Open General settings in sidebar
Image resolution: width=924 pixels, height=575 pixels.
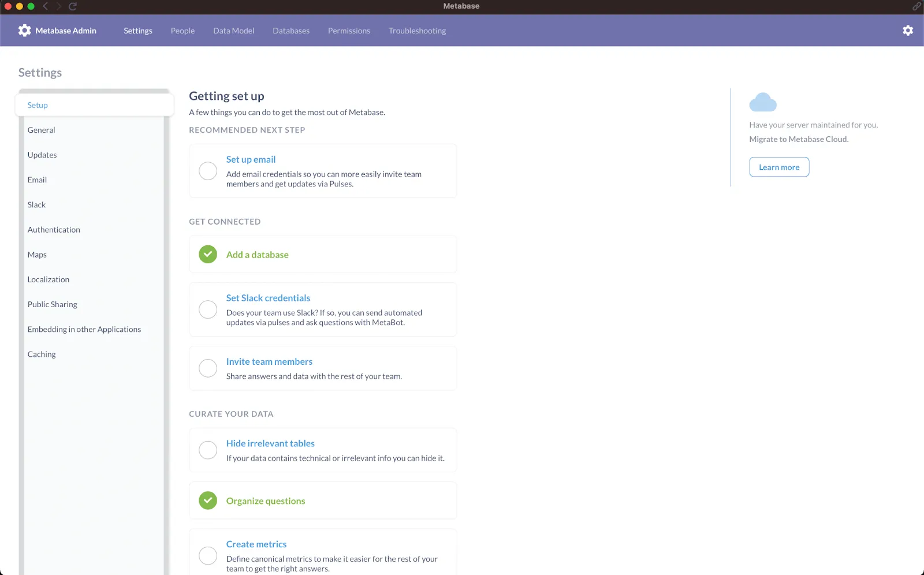click(x=42, y=130)
